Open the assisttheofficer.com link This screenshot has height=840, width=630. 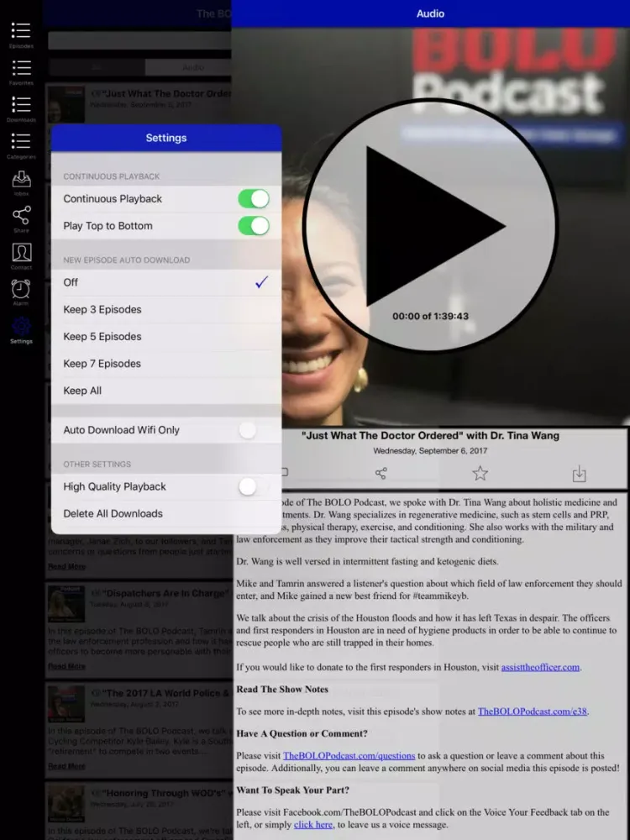540,667
